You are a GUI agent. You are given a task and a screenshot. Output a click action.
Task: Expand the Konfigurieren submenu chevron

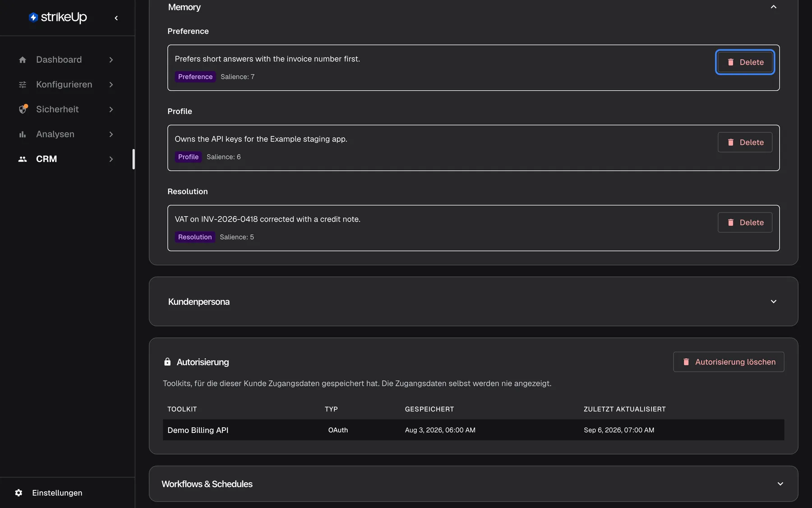click(111, 84)
